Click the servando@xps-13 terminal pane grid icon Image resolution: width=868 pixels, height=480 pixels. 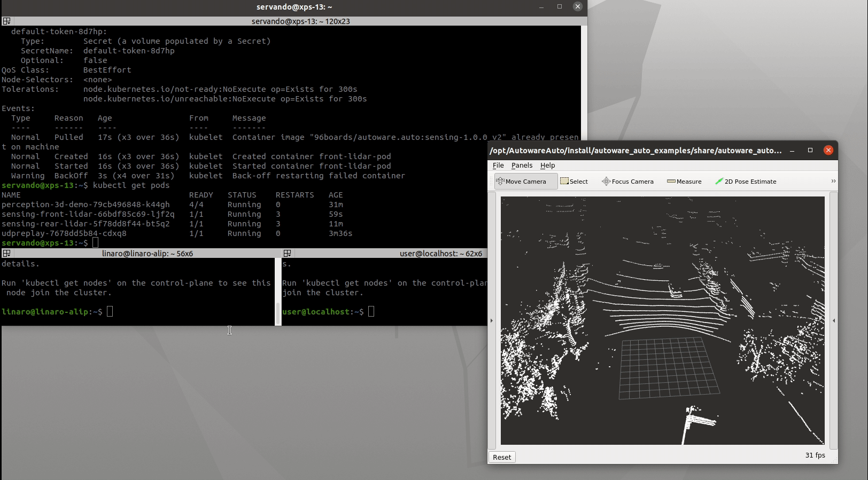[6, 21]
